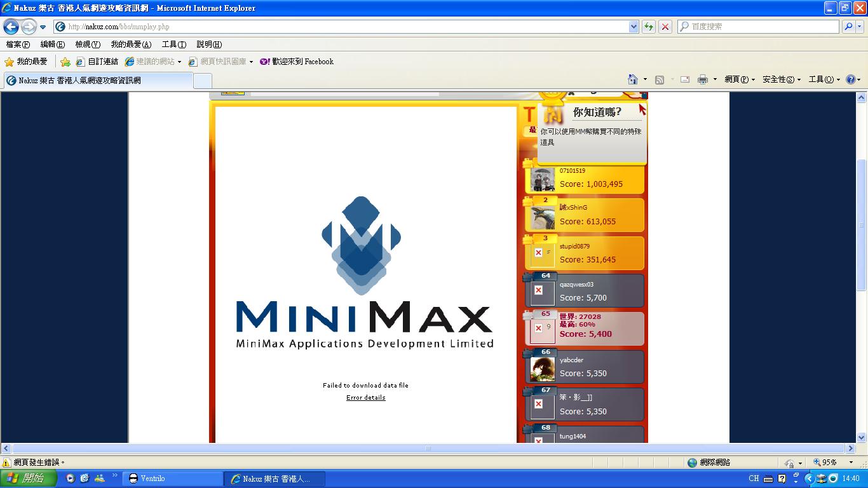Click the 網際網路 internet zone globe icon

tap(693, 463)
